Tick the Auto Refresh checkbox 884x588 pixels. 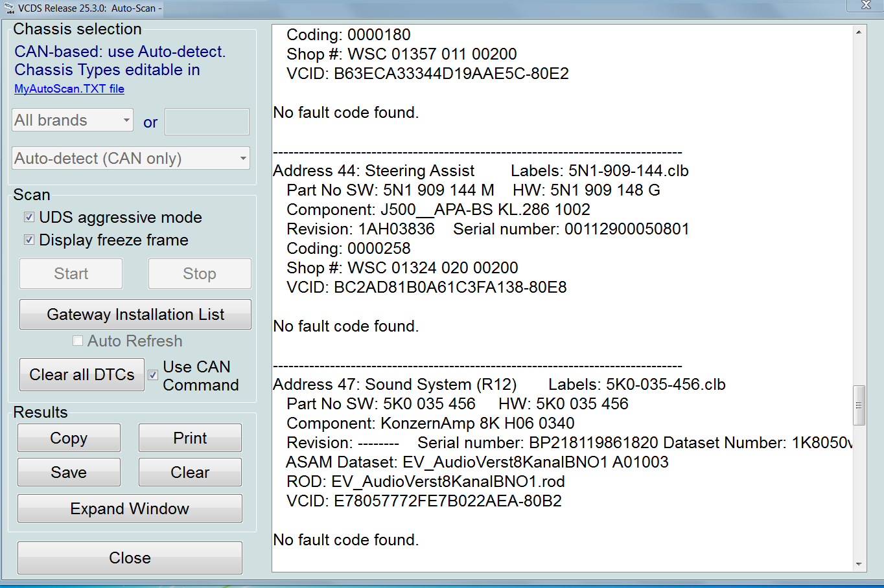[78, 341]
